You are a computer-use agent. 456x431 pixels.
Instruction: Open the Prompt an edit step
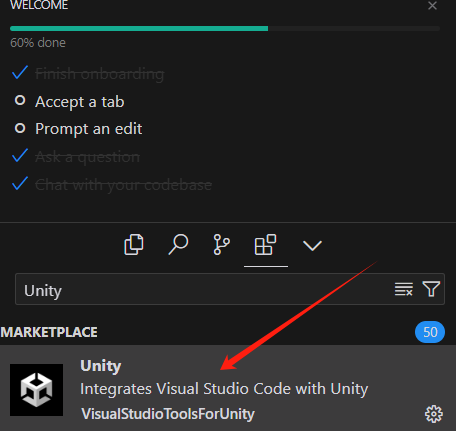[x=89, y=129]
